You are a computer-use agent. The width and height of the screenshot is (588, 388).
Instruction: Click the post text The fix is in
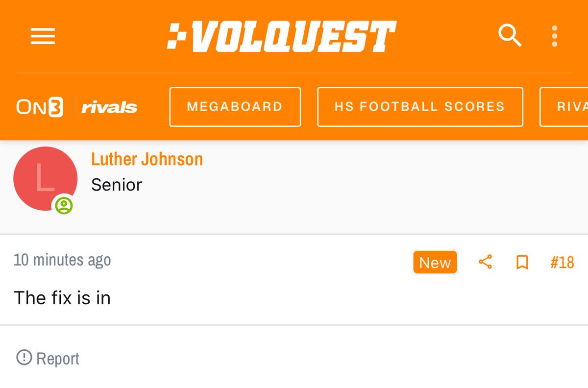pos(62,297)
